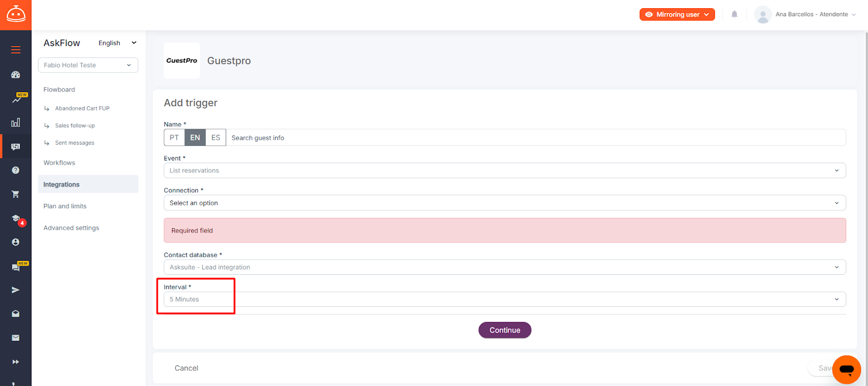Open Sales follow-up
868x386 pixels.
coord(75,126)
